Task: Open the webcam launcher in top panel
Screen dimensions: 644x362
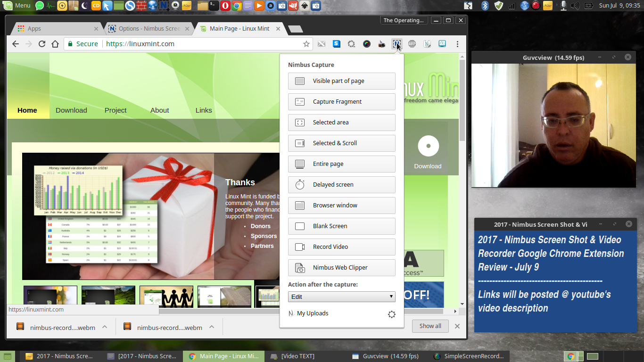Action: pyautogui.click(x=175, y=6)
